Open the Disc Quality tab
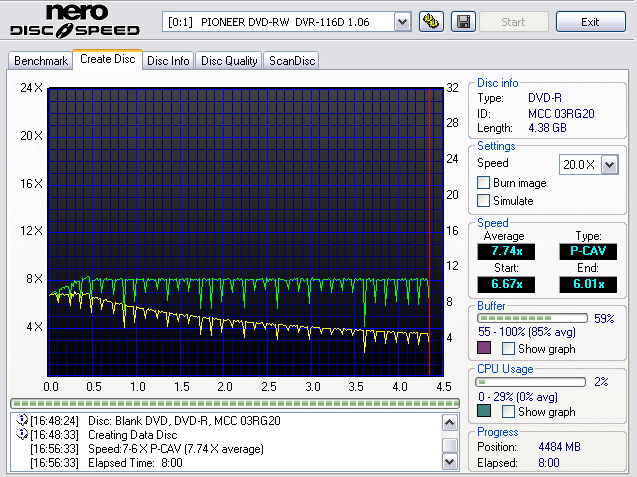The height and width of the screenshot is (477, 637). (229, 61)
